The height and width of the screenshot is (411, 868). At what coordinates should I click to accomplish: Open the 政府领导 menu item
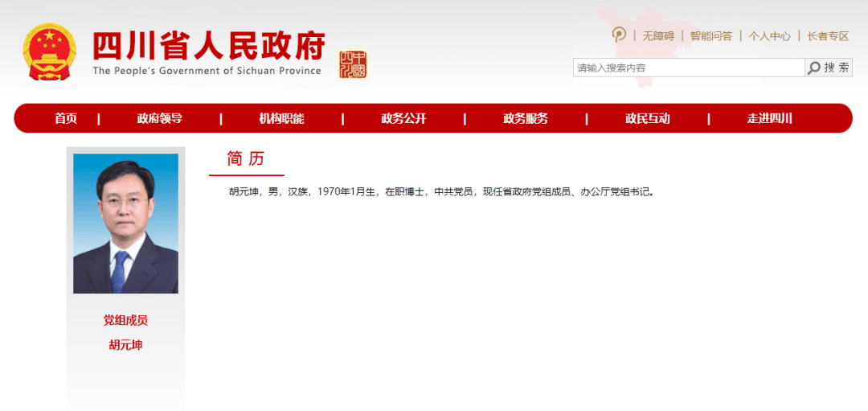[159, 118]
